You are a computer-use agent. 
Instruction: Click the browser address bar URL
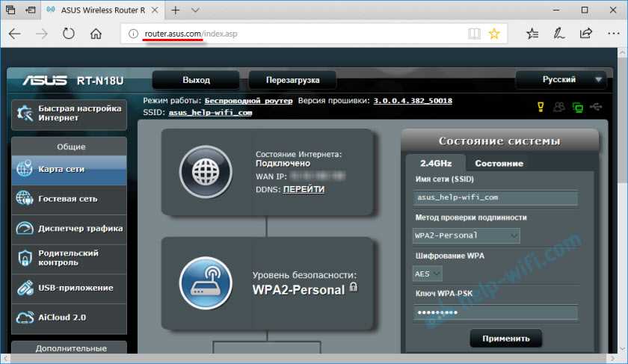[191, 34]
